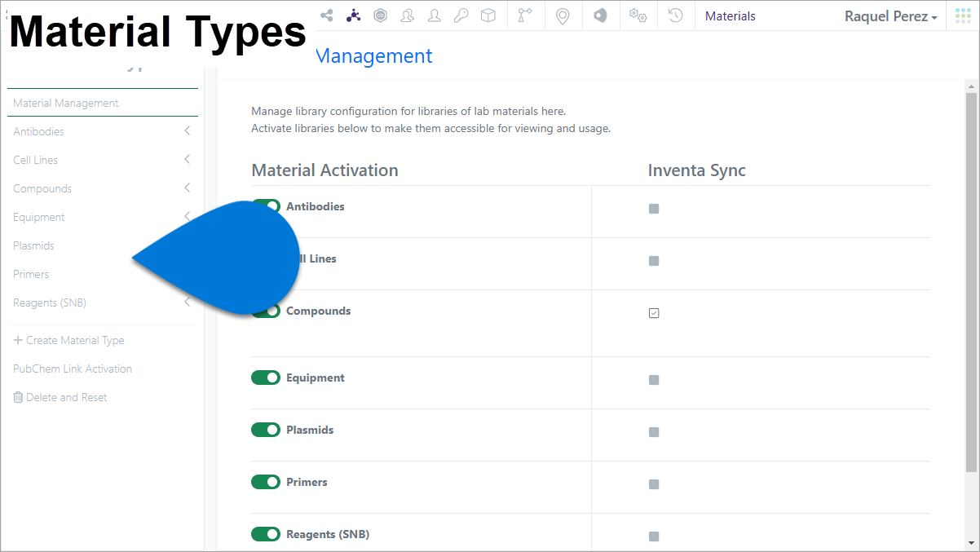The image size is (980, 552).
Task: Click the Material Activation heading
Action: [324, 170]
